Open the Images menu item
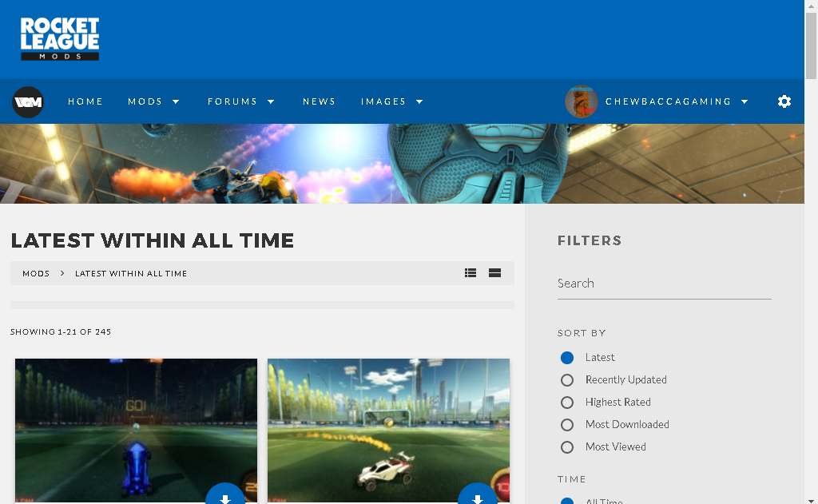Image resolution: width=818 pixels, height=504 pixels. pyautogui.click(x=383, y=101)
